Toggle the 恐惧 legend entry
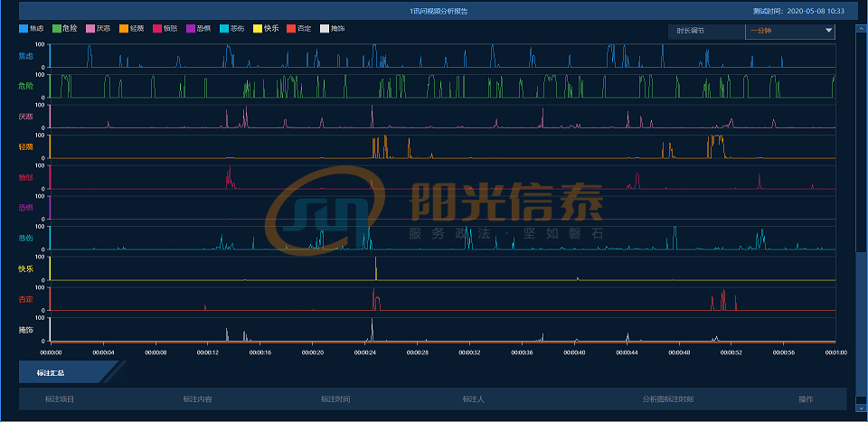 pos(199,28)
